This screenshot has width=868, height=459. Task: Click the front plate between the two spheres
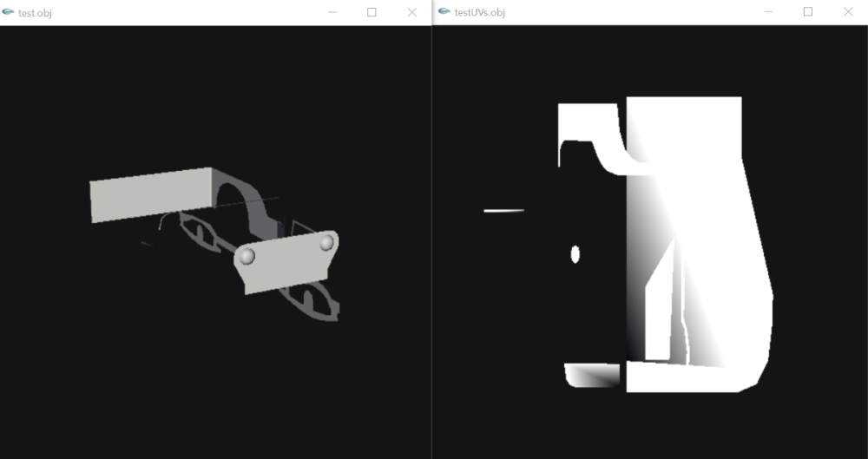point(287,262)
